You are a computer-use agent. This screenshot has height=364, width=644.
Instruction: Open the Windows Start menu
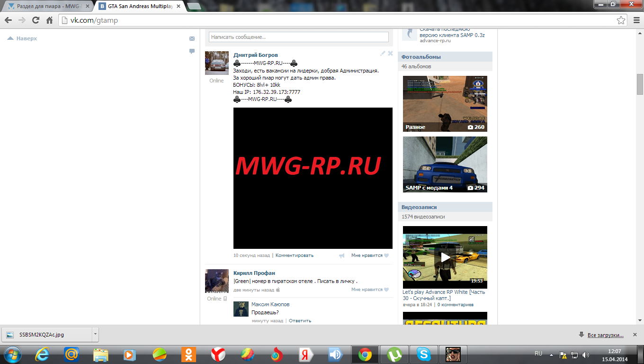(13, 354)
